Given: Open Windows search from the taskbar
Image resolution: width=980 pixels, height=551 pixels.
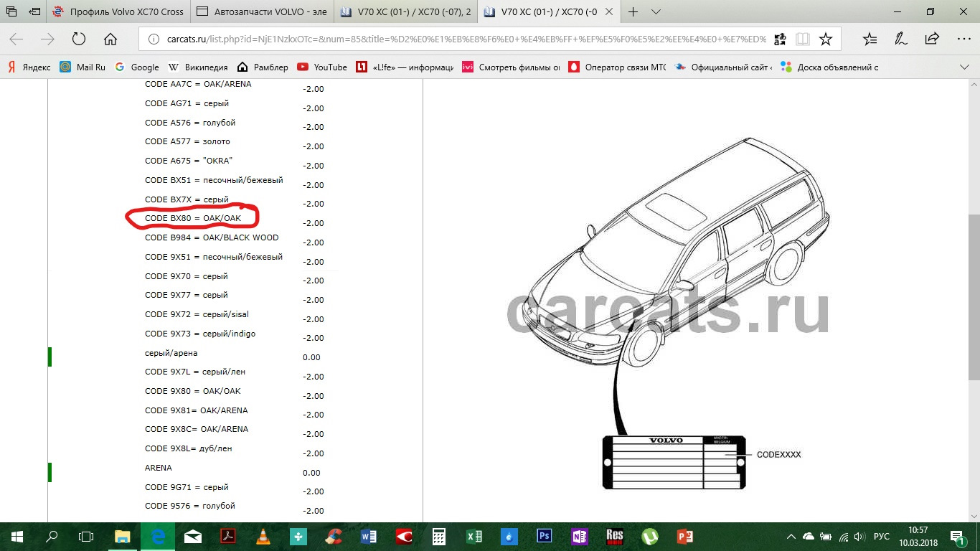Looking at the screenshot, I should pyautogui.click(x=52, y=537).
